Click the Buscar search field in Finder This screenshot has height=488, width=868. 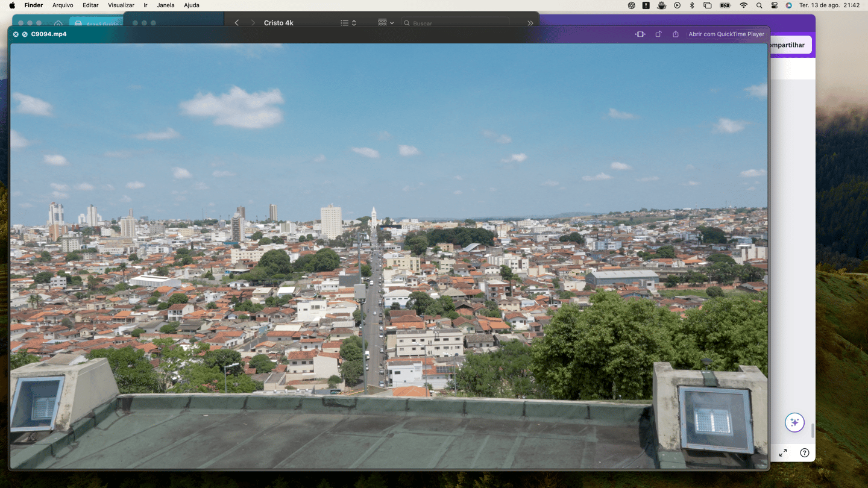(x=455, y=23)
